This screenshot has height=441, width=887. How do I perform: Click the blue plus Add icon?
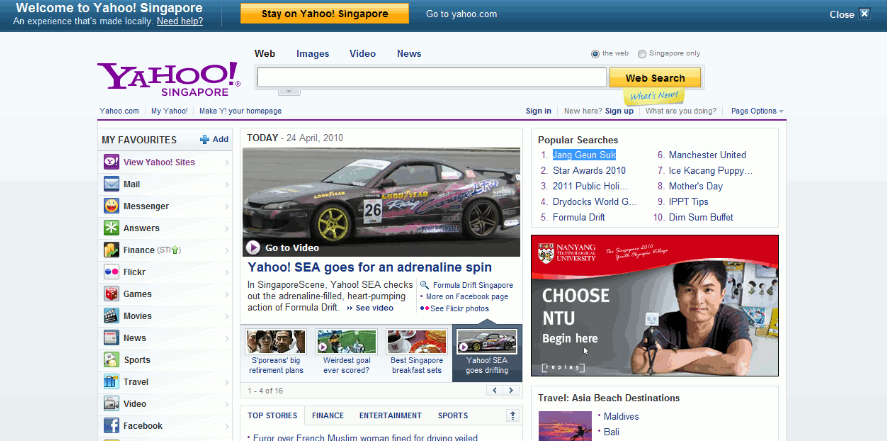click(x=204, y=140)
